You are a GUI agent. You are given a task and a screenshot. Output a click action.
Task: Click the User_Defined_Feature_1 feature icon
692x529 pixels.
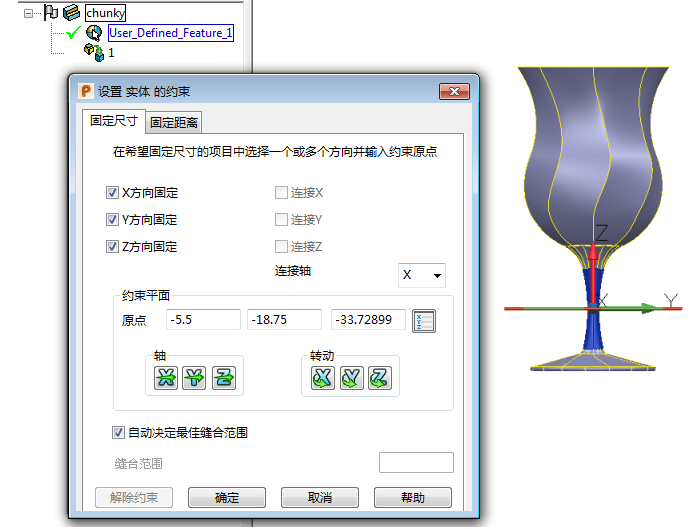[x=94, y=33]
